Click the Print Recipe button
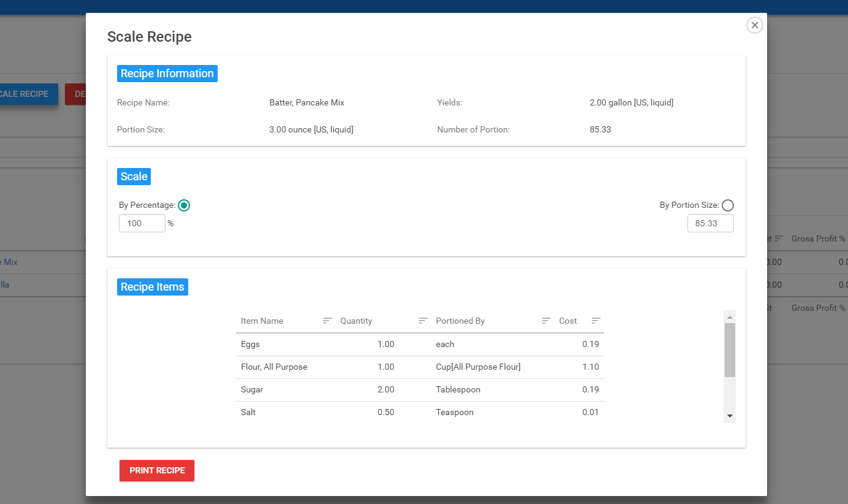The width and height of the screenshot is (848, 504). (157, 470)
